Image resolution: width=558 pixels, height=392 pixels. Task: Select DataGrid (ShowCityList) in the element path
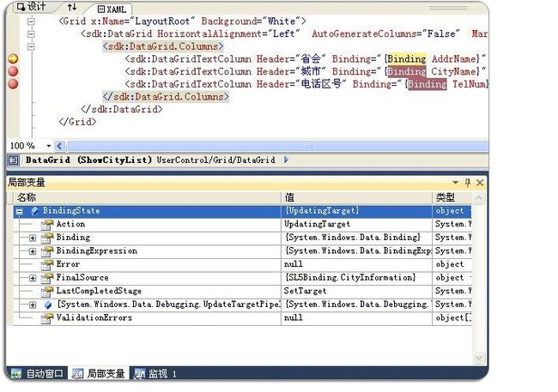tap(88, 160)
